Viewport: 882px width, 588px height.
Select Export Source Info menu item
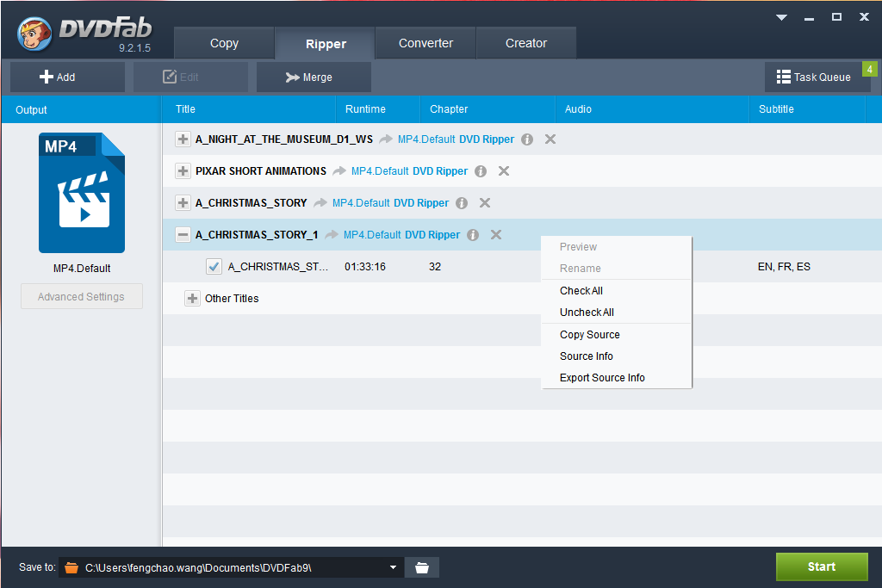[602, 378]
